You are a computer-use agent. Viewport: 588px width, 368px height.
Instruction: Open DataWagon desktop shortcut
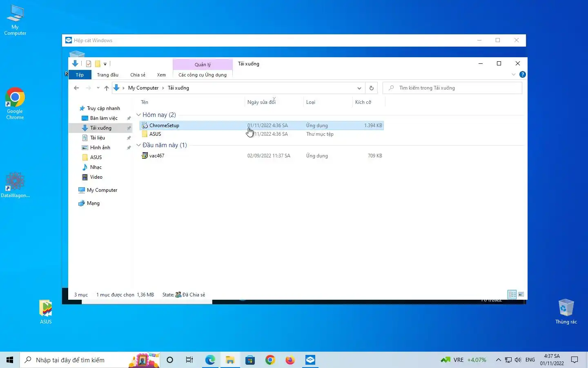[15, 185]
